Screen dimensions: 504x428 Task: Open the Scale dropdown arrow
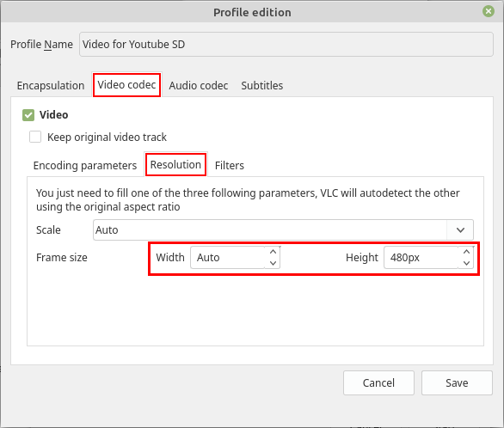tap(460, 229)
